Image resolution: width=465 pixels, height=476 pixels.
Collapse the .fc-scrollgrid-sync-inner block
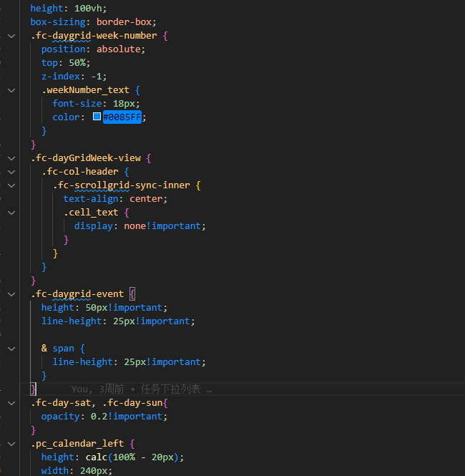(11, 186)
